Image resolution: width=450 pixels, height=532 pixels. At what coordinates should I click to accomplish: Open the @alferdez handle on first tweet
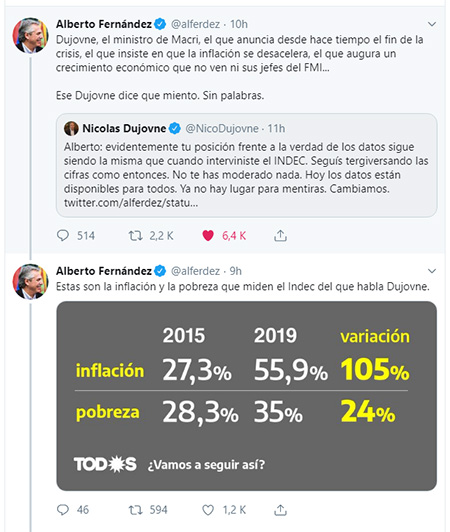coord(195,24)
